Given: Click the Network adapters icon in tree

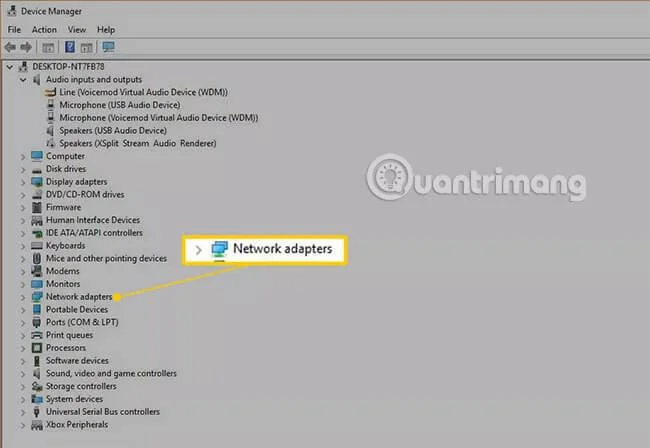Looking at the screenshot, I should click(x=37, y=297).
